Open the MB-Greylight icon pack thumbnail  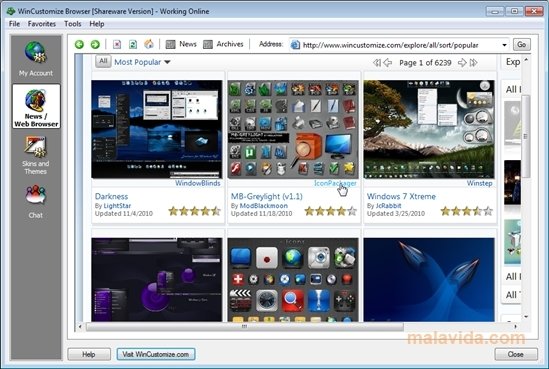(x=293, y=129)
